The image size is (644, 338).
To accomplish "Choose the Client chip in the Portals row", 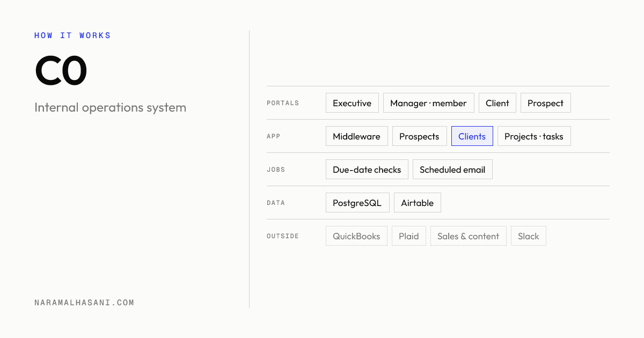I will tap(497, 103).
